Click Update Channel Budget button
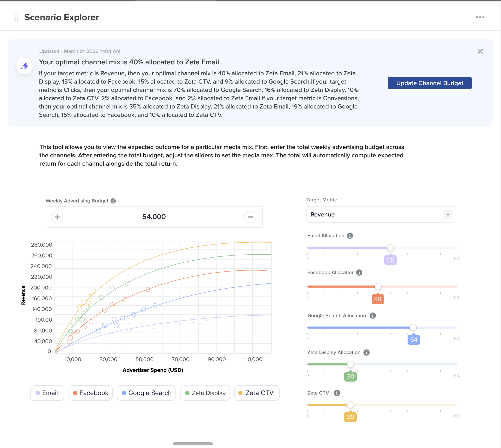Viewport: 501px width, 448px height. [x=430, y=83]
